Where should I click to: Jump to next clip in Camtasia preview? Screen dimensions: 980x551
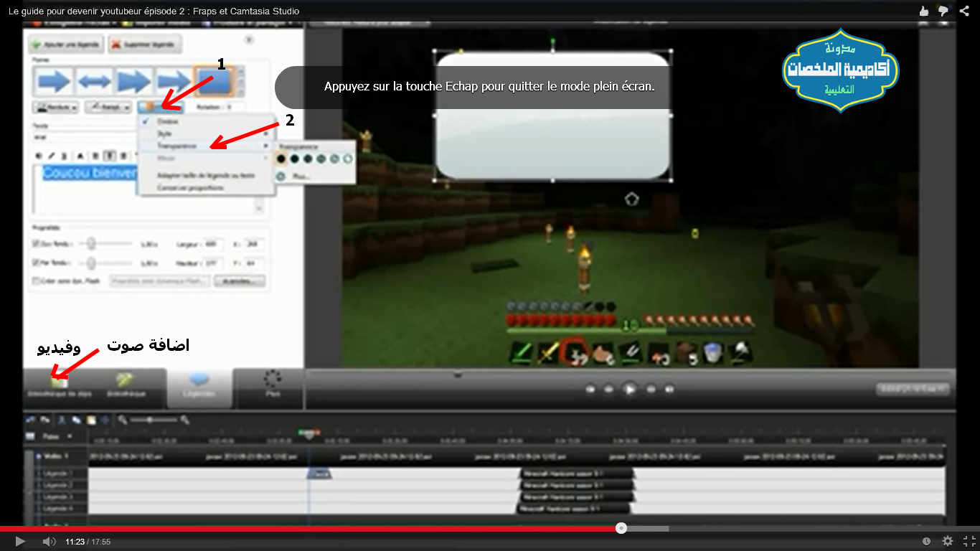click(669, 389)
